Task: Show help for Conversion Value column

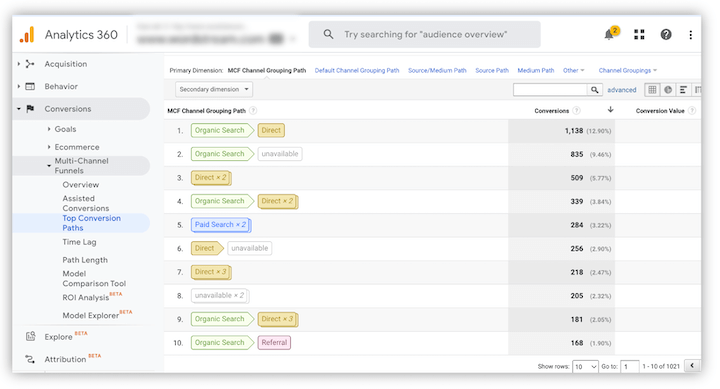Action: (x=692, y=111)
